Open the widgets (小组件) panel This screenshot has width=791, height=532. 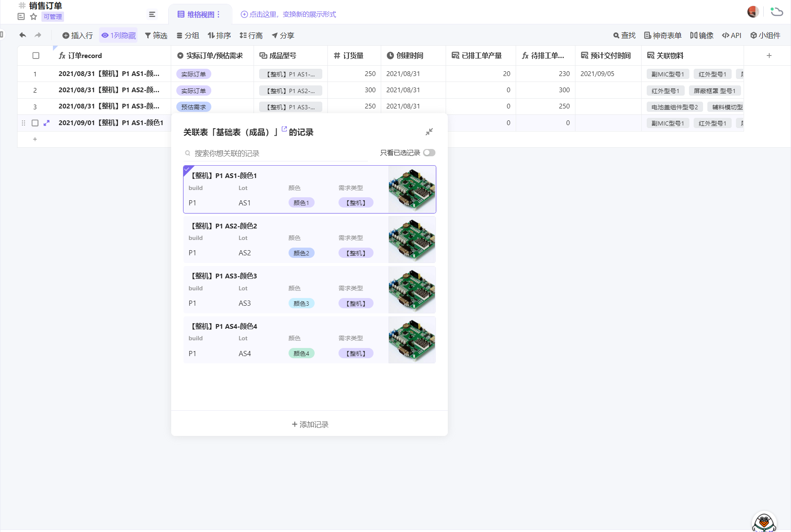pyautogui.click(x=765, y=35)
